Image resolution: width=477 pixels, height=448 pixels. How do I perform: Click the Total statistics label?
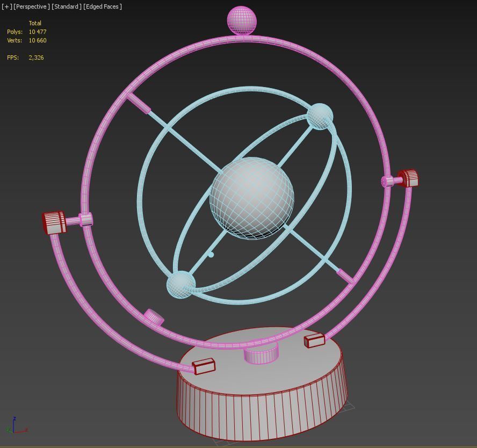pos(35,23)
